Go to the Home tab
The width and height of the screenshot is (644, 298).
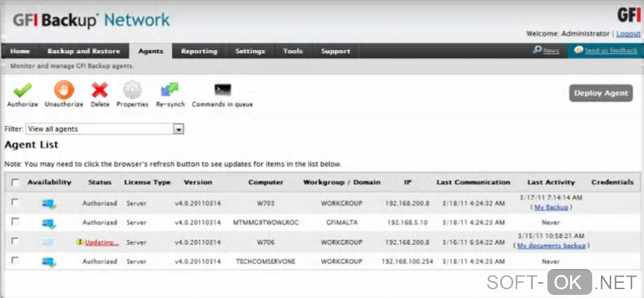[20, 51]
